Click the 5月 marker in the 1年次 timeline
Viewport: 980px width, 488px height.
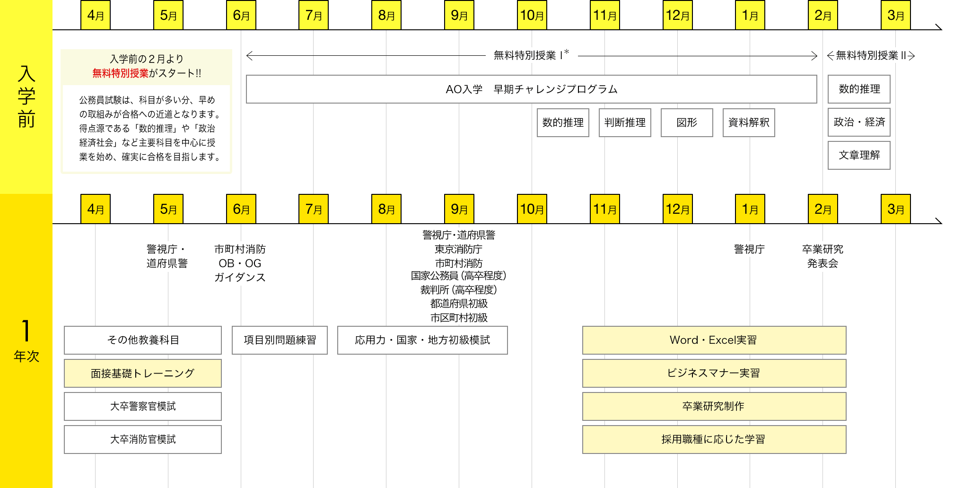click(x=168, y=209)
